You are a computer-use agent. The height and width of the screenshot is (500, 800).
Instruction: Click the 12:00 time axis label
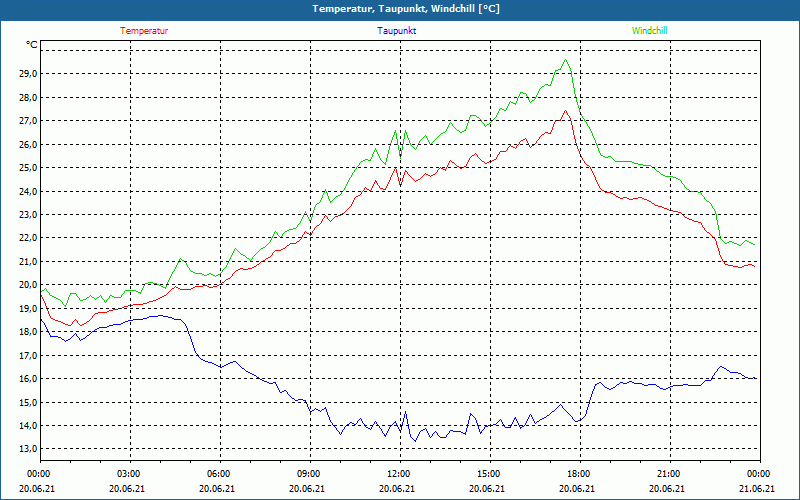(397, 474)
